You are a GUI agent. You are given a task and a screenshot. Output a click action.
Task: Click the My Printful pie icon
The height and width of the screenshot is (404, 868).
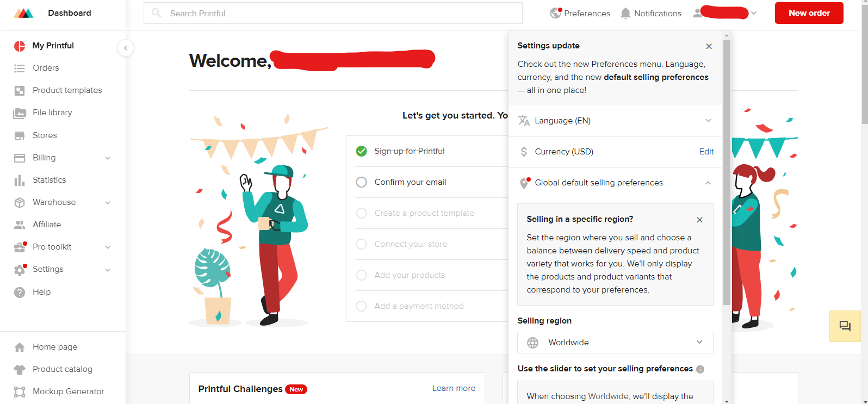coord(20,46)
